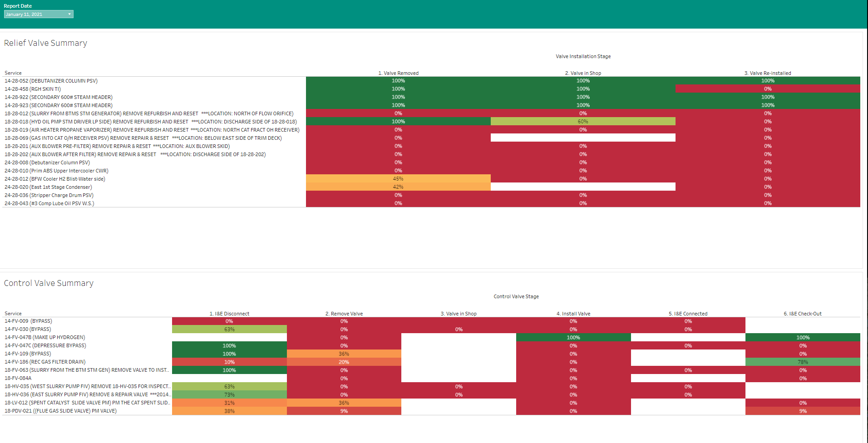Select the 45% Valve Removed cell
Screen dimensions: 868x443
(x=398, y=179)
